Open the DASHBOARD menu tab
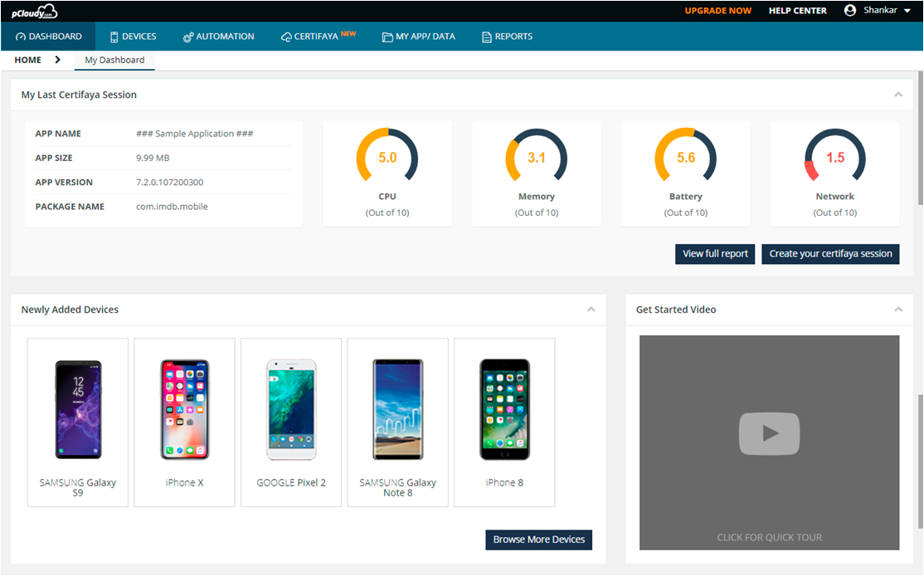 (x=48, y=37)
